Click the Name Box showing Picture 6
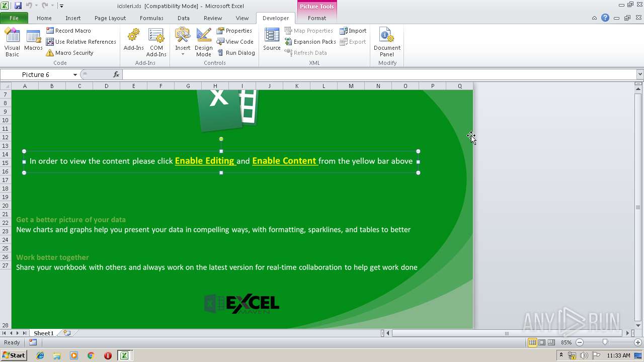The height and width of the screenshot is (362, 644). click(x=36, y=74)
